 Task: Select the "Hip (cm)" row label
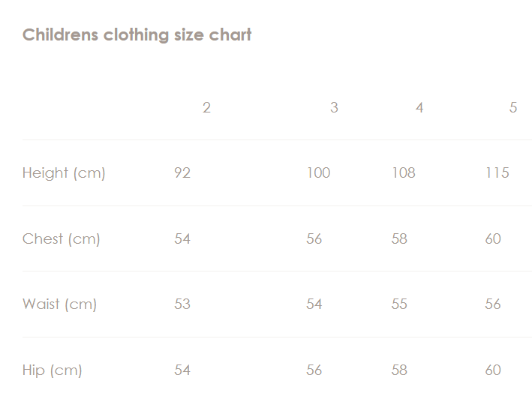(52, 370)
